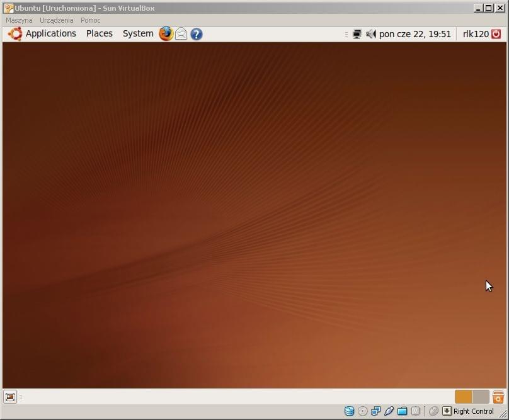
Task: Click the date and time clock
Action: click(x=415, y=34)
